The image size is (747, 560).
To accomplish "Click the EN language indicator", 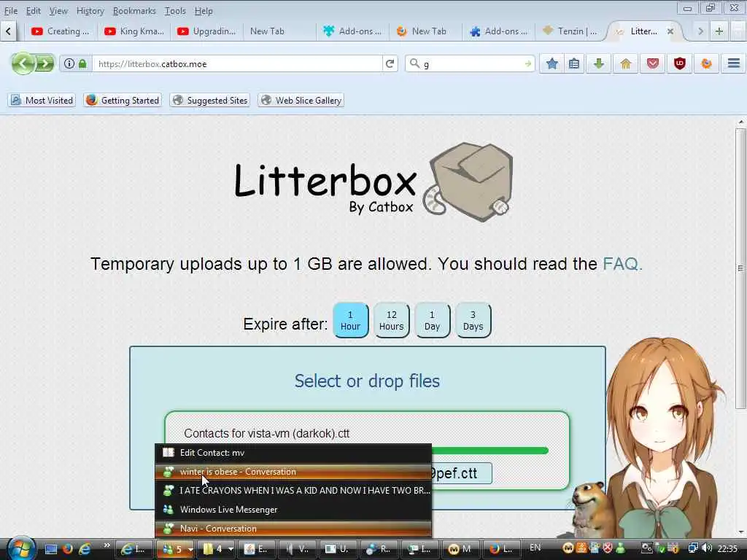I will (x=535, y=548).
